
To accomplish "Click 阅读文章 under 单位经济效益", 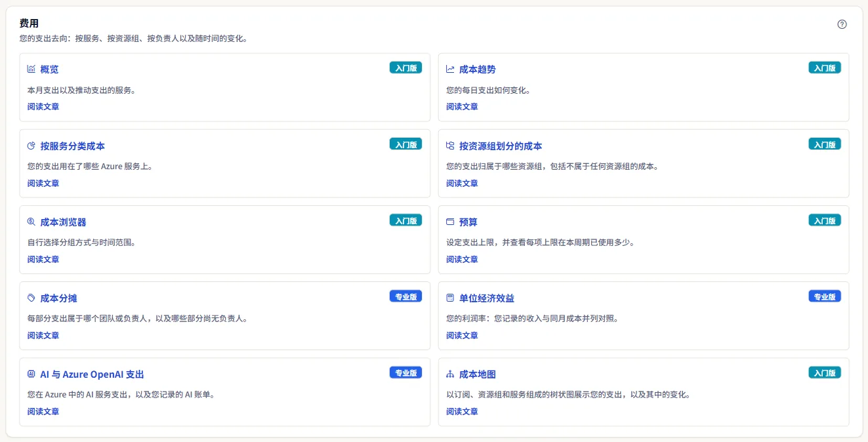I will coord(462,335).
